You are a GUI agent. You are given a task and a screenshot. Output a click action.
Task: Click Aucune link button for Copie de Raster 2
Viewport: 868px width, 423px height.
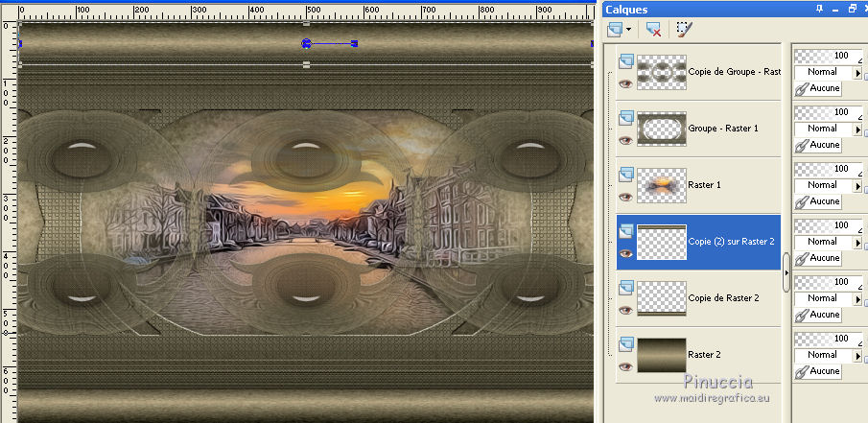pos(817,315)
